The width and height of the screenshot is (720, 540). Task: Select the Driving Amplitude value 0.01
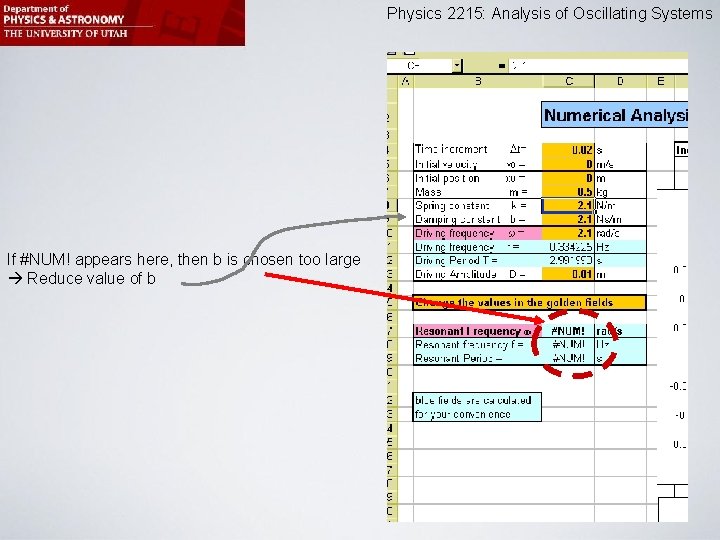(x=568, y=274)
